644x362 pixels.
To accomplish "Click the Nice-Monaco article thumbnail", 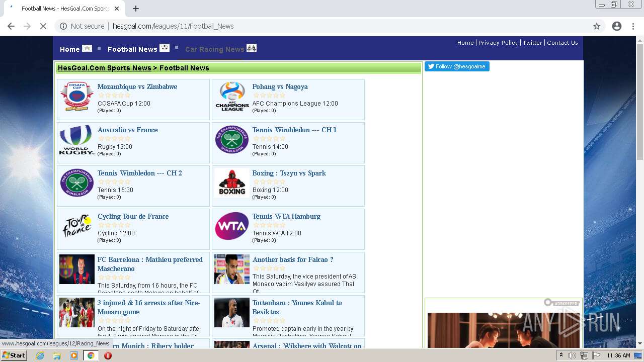I will click(x=77, y=313).
